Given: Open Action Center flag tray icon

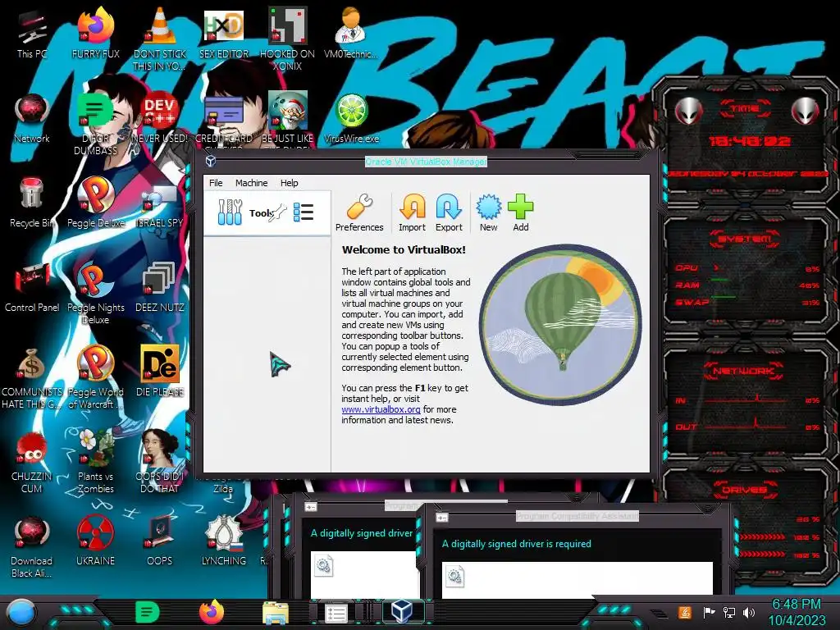Looking at the screenshot, I should click(x=708, y=612).
